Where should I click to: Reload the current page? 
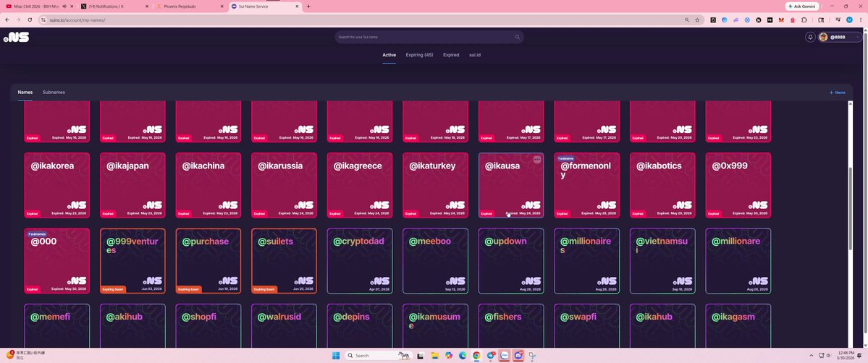tap(30, 20)
